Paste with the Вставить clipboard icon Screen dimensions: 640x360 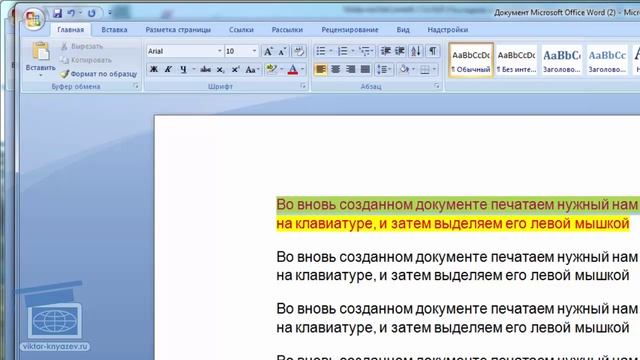coord(40,52)
